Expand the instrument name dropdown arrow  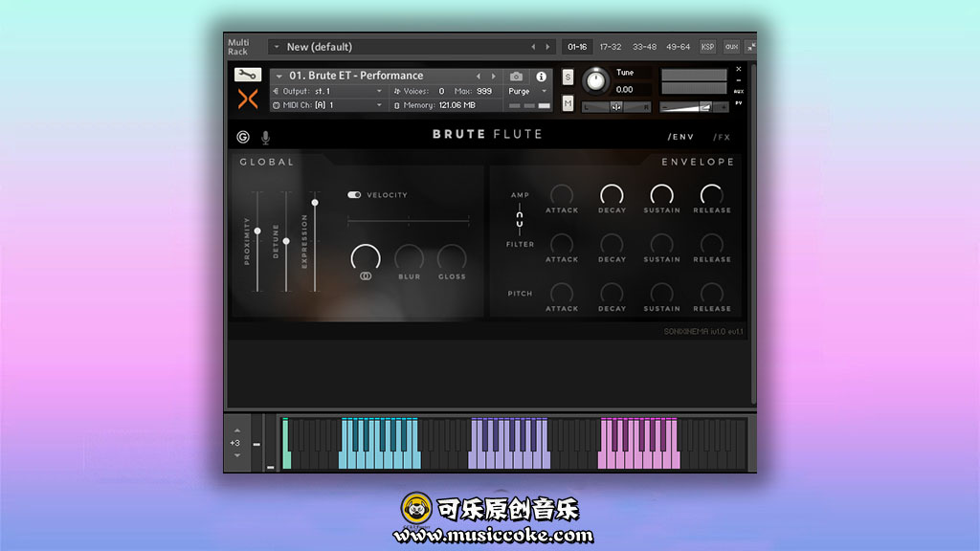278,77
